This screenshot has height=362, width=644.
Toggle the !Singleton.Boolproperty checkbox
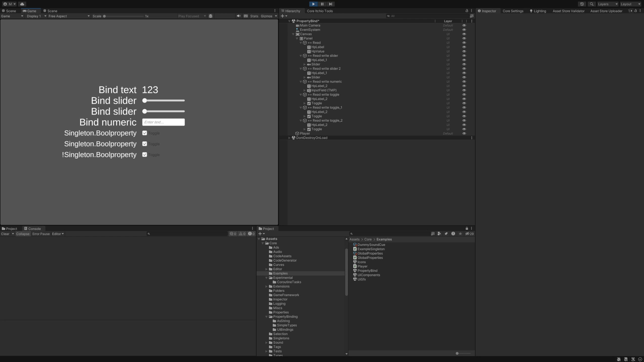144,155
